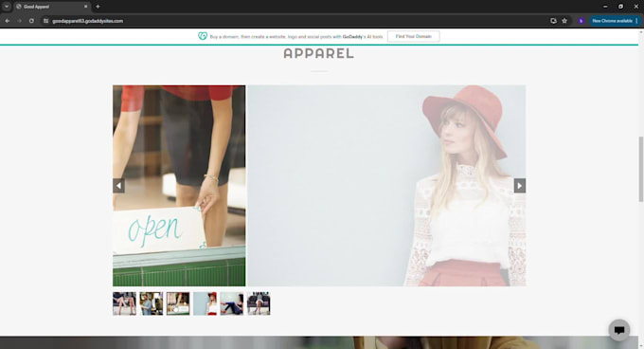
Task: Select the fifth gallery thumbnail
Action: (232, 303)
